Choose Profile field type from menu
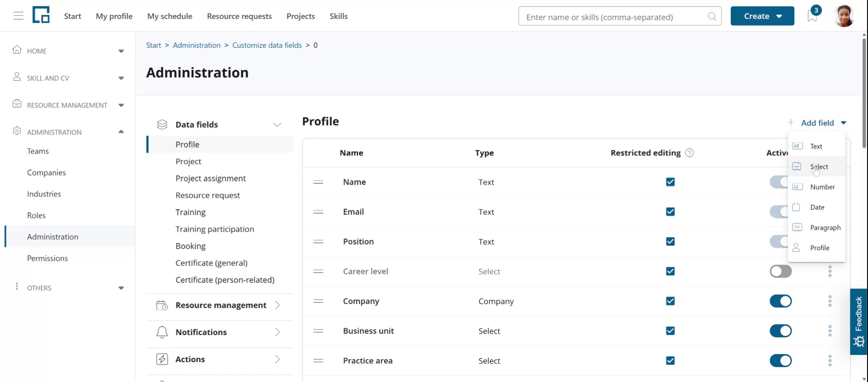Image resolution: width=868 pixels, height=382 pixels. pos(816,248)
